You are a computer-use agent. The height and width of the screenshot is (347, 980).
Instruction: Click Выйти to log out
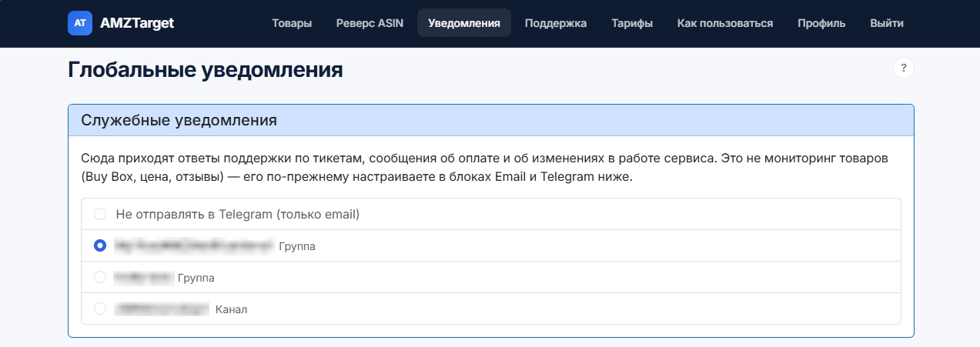(x=887, y=23)
